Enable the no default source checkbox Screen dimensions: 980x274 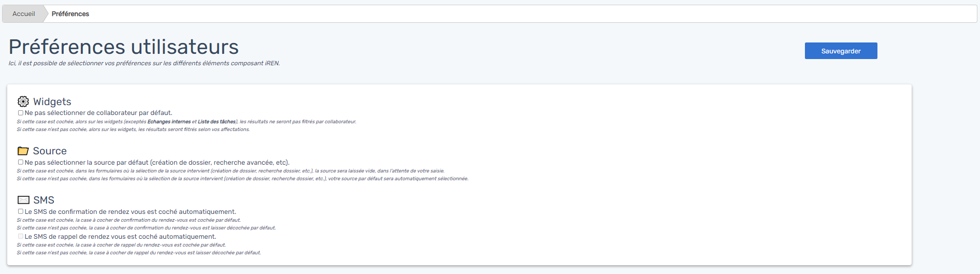coord(21,162)
